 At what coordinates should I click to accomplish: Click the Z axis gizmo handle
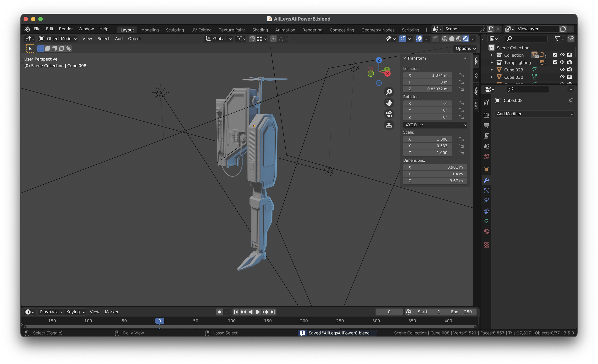pyautogui.click(x=379, y=60)
